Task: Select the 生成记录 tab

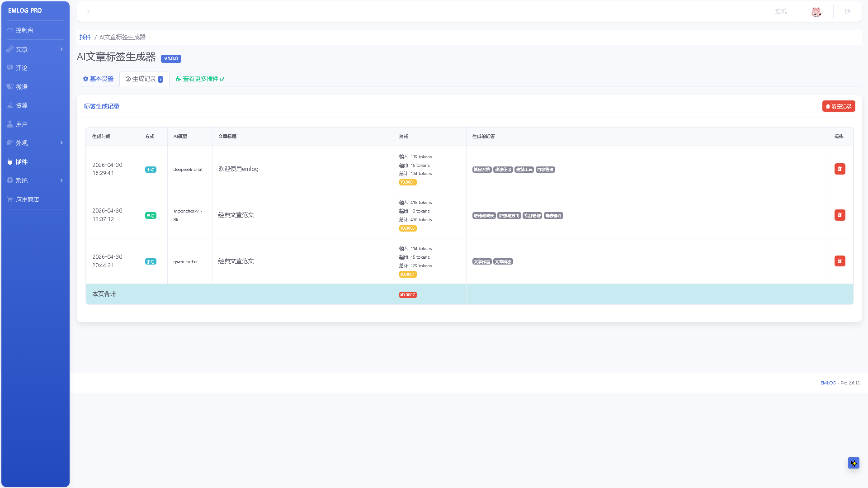Action: [x=144, y=79]
